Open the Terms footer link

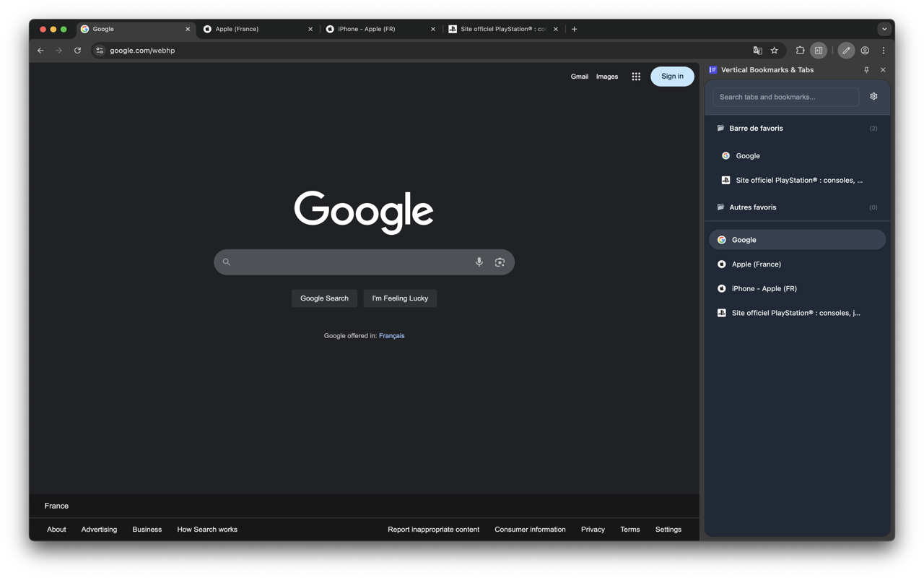(x=630, y=530)
